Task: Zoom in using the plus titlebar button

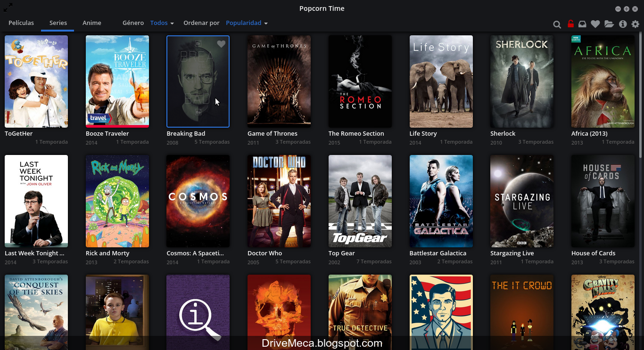Action: (626, 8)
